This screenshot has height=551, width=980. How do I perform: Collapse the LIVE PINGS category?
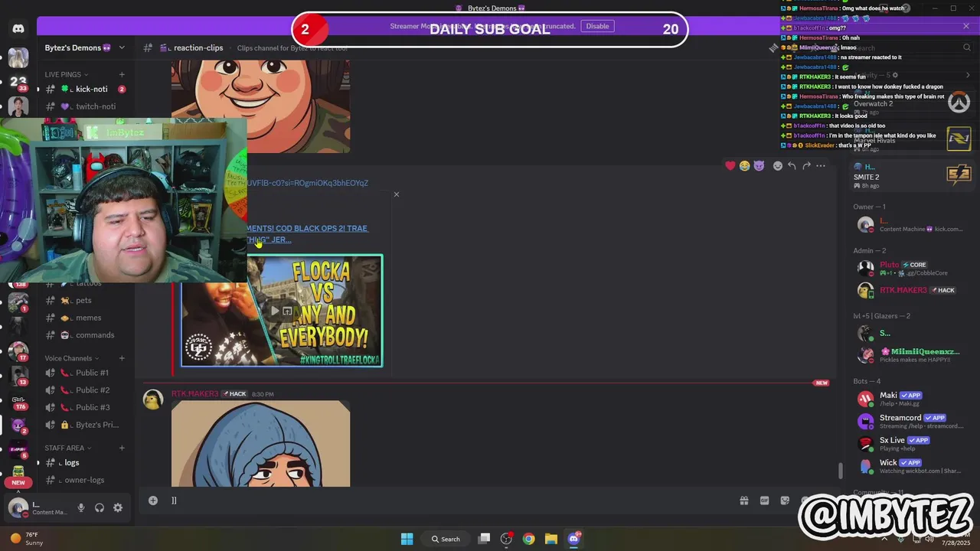click(x=66, y=74)
